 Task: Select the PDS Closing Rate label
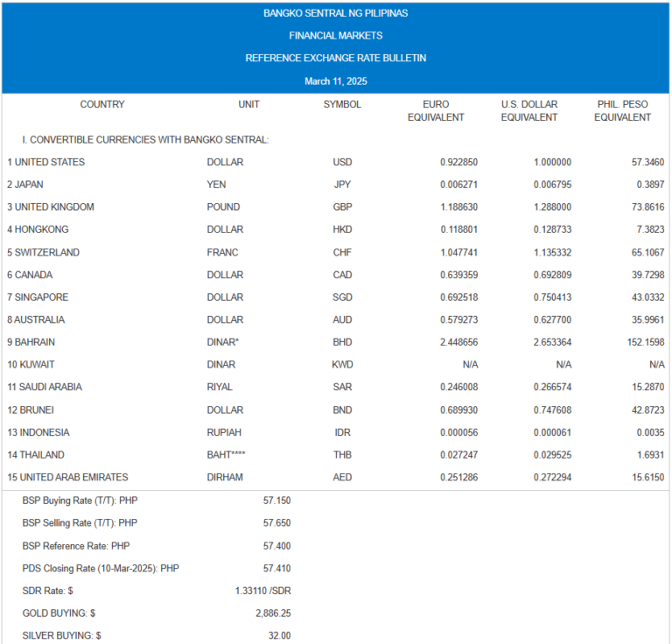pos(101,569)
